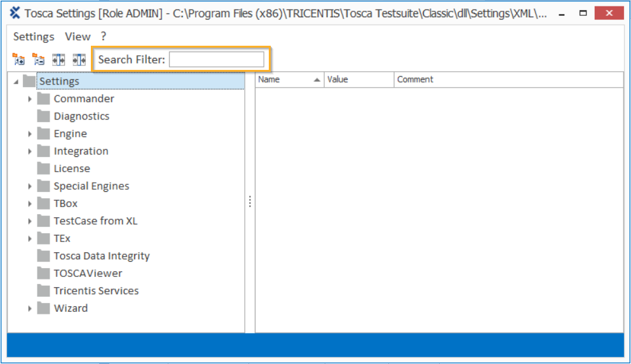Viewport: 631px width, 364px height.
Task: Select the Wizard tree label
Action: [71, 308]
